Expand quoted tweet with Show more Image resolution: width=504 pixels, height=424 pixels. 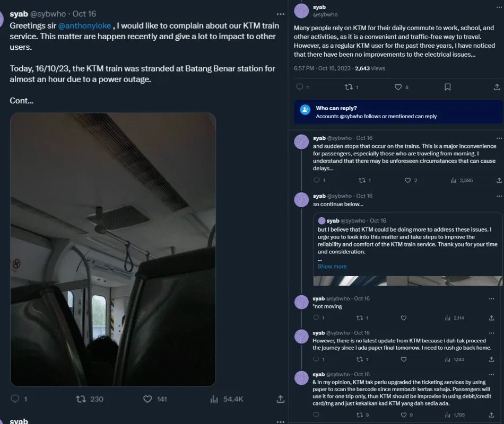332,267
